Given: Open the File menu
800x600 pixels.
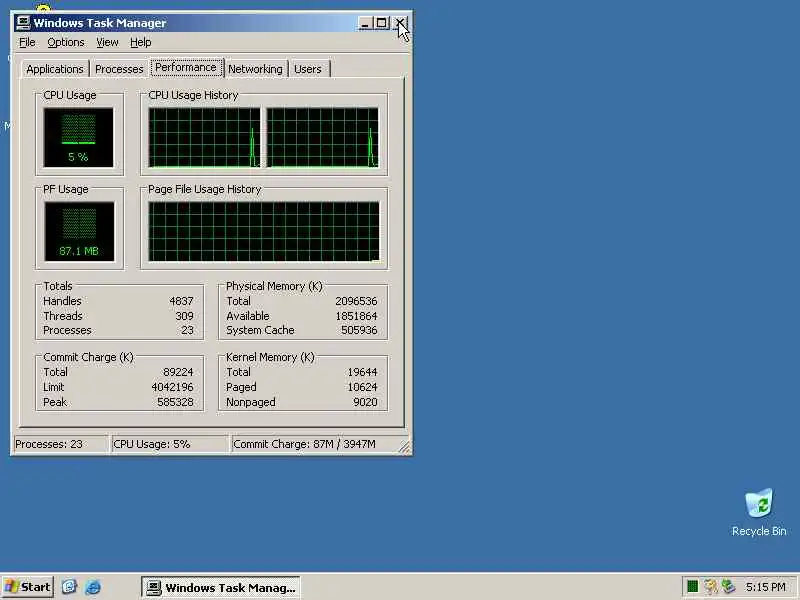Looking at the screenshot, I should click(x=27, y=42).
